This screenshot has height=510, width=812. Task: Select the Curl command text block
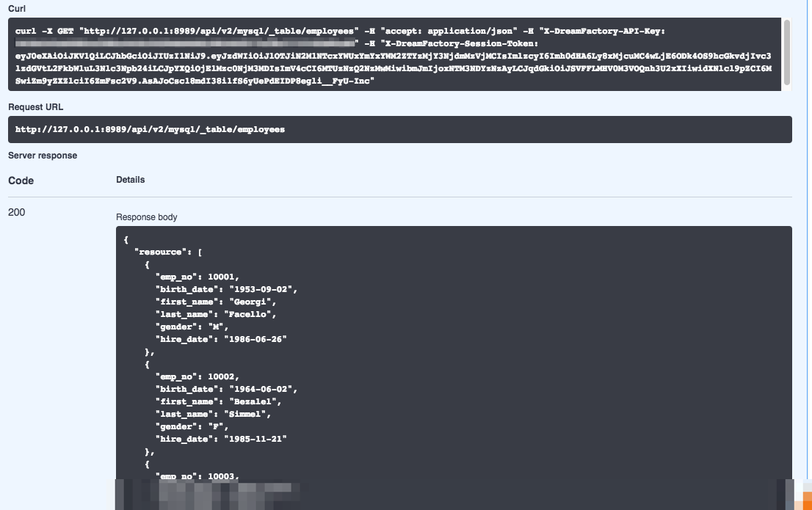tap(400, 55)
